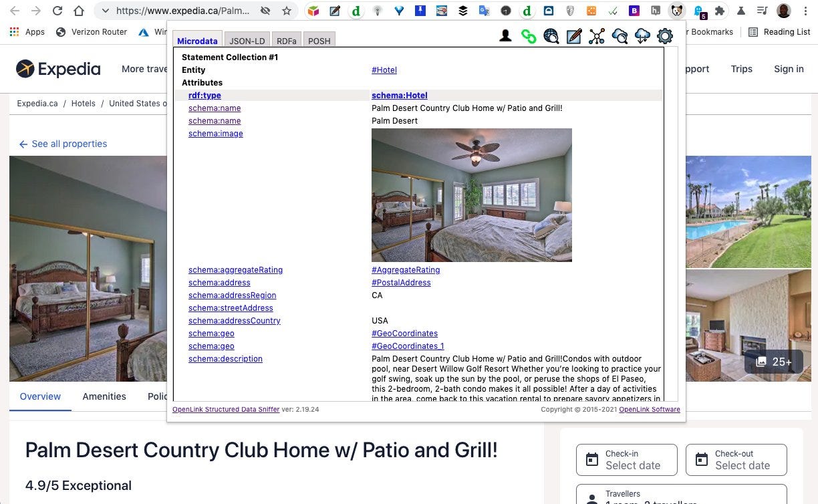Click the first schema:name attribute link
Viewport: 818px width, 504px height.
pyautogui.click(x=215, y=108)
